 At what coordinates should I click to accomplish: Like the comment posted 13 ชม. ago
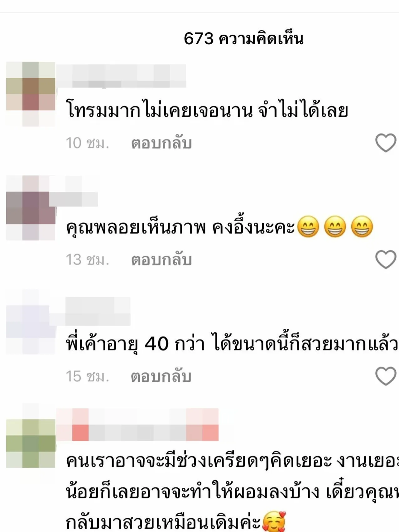point(386,259)
